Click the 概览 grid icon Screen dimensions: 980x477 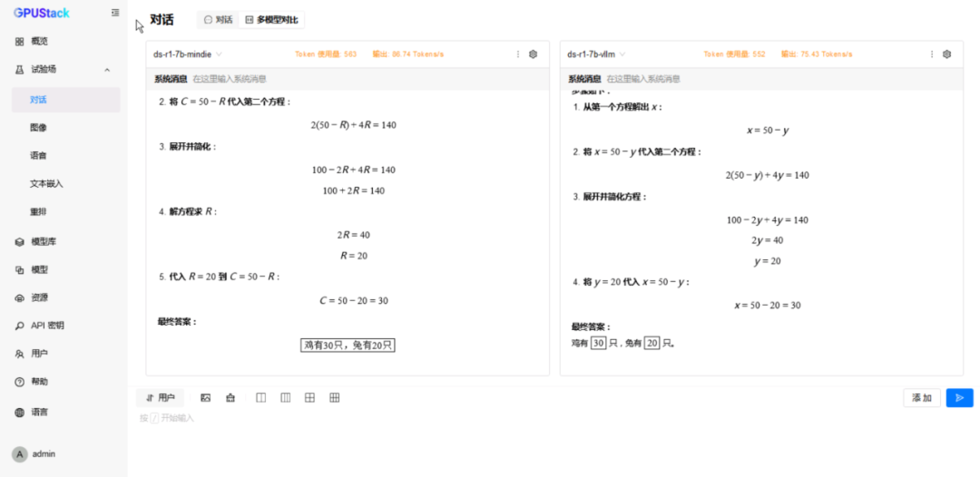coord(19,41)
